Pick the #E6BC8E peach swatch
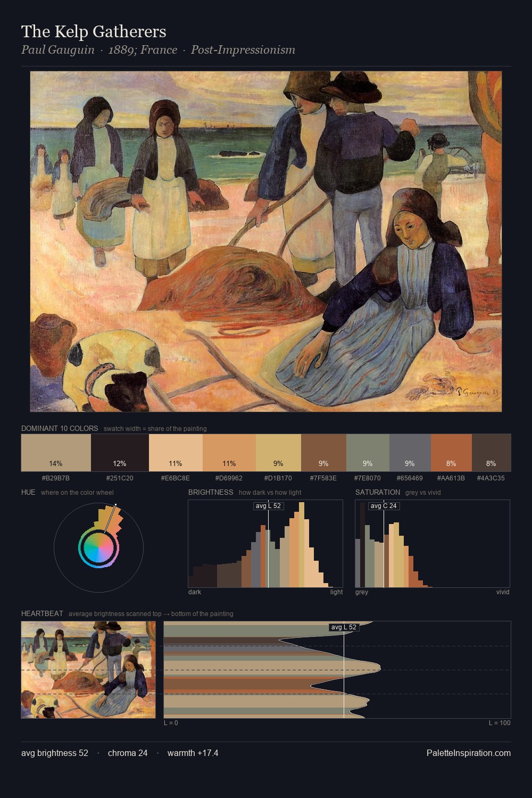 pyautogui.click(x=176, y=453)
